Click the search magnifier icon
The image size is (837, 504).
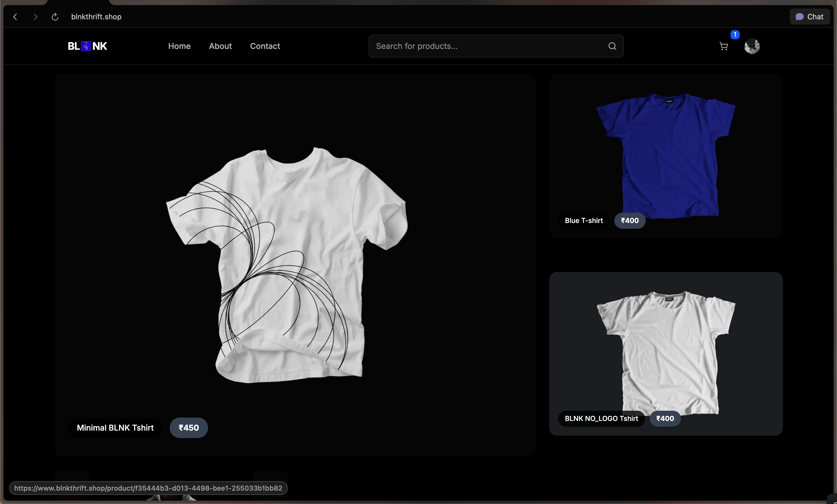click(612, 46)
